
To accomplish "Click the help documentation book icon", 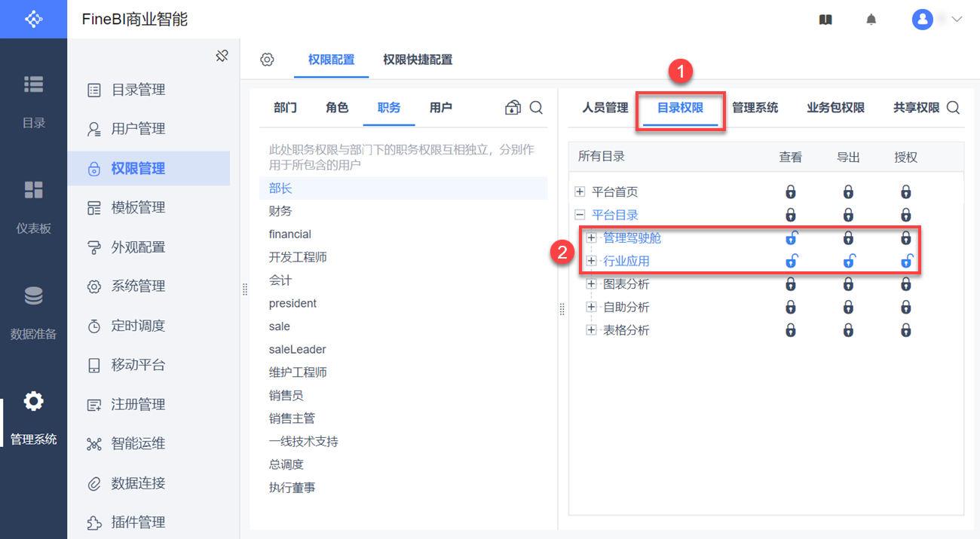I will [825, 20].
